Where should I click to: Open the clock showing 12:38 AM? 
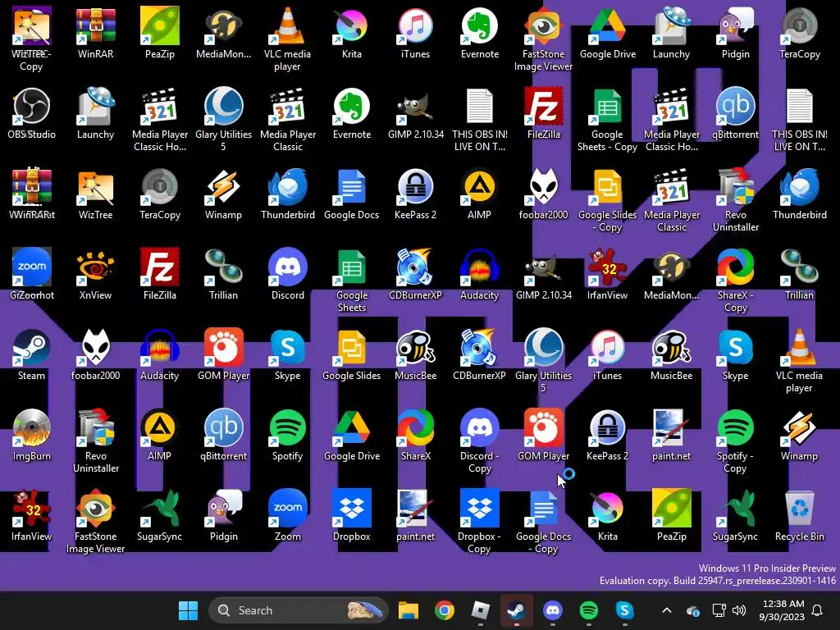782,610
